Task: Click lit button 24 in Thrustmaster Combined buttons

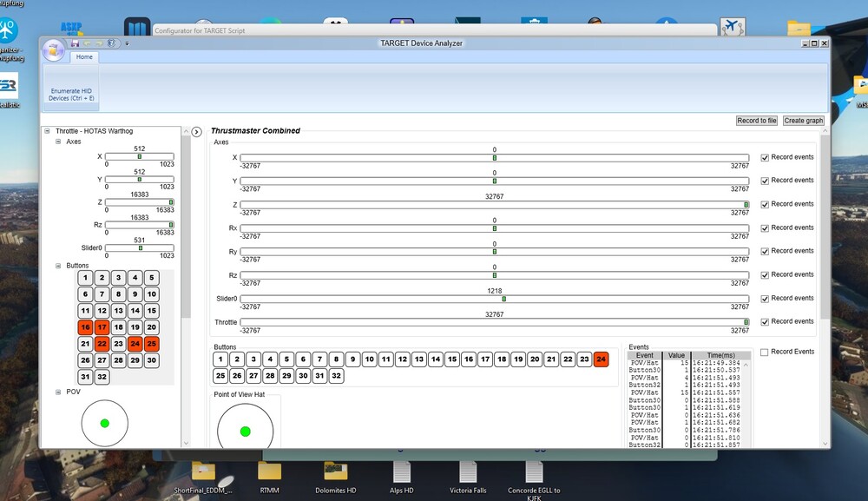Action: tap(601, 359)
